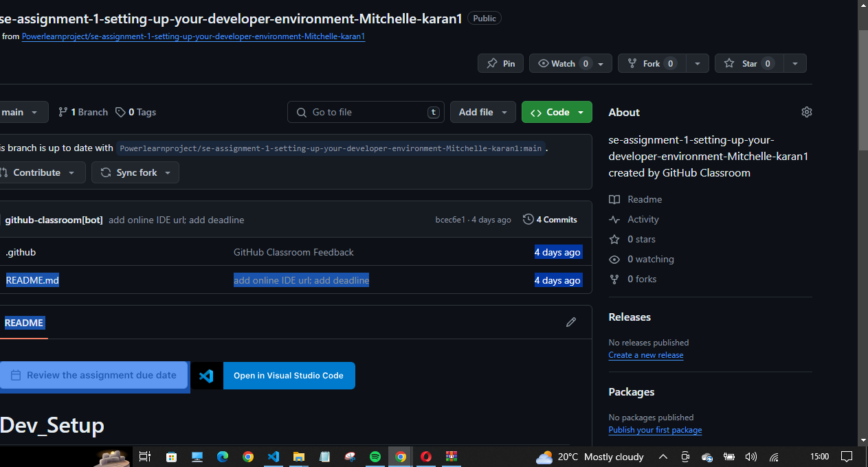Viewport: 868px width, 467px height.
Task: Open the battery status icon
Action: pyautogui.click(x=729, y=457)
